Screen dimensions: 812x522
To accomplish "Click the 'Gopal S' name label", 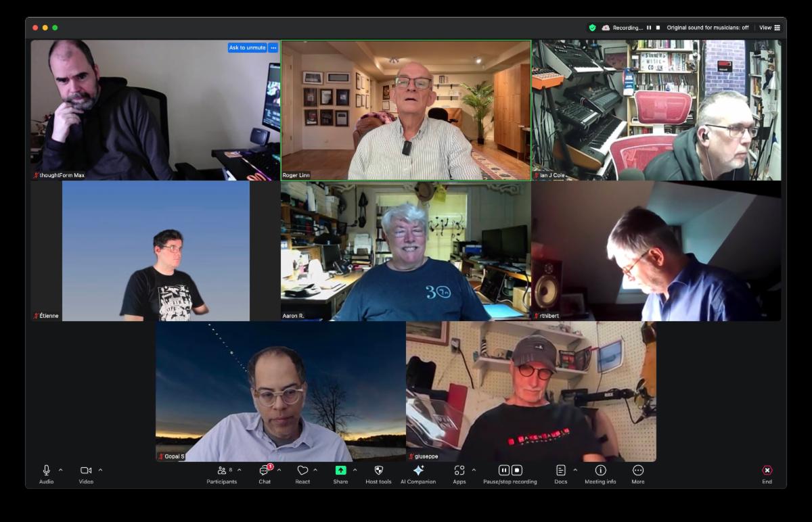I will (x=175, y=456).
